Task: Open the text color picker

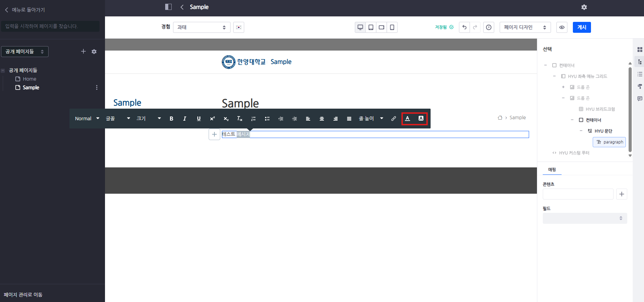Action: coord(407,119)
